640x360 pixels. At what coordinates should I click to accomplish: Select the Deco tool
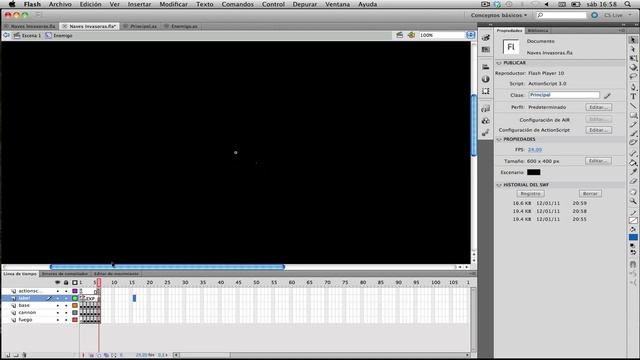[x=633, y=142]
